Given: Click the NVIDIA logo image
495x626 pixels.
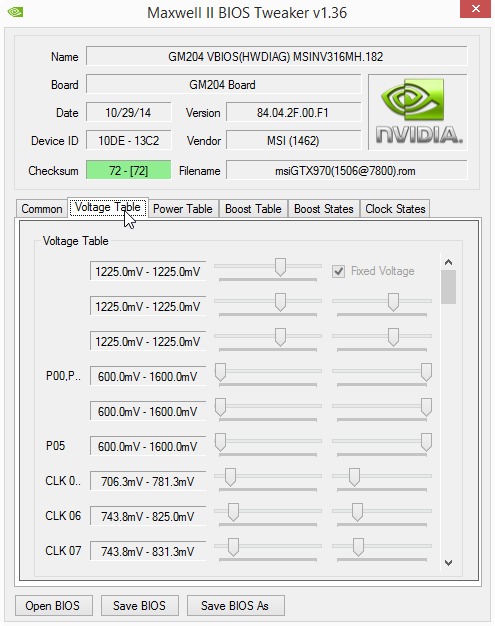Looking at the screenshot, I should coord(418,112).
